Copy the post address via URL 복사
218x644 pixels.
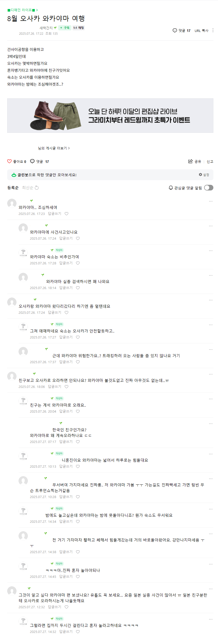201,30
